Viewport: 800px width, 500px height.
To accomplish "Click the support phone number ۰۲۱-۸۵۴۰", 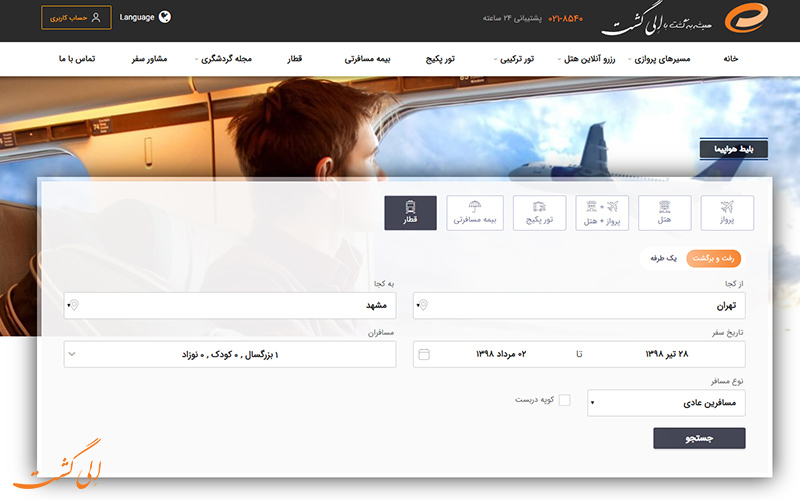I will (565, 18).
